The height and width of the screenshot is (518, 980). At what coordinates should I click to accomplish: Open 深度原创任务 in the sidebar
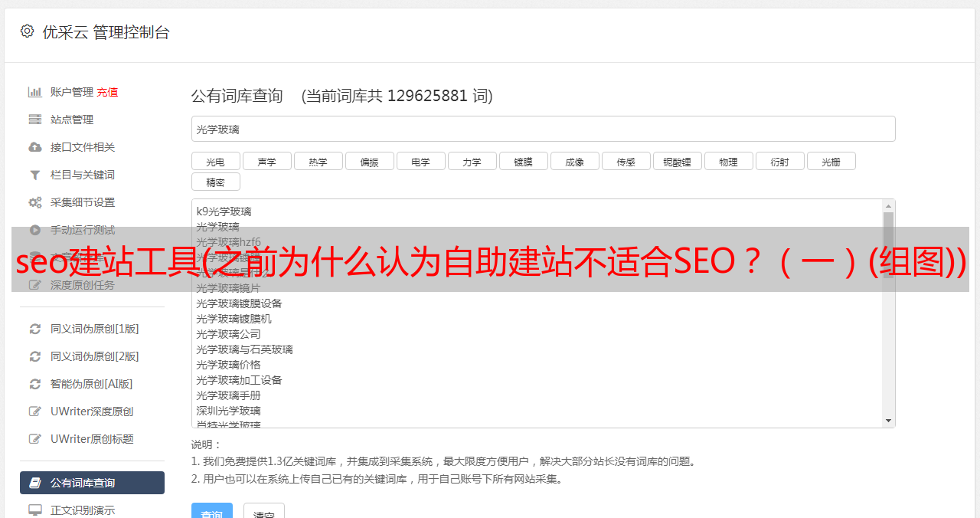(x=83, y=285)
